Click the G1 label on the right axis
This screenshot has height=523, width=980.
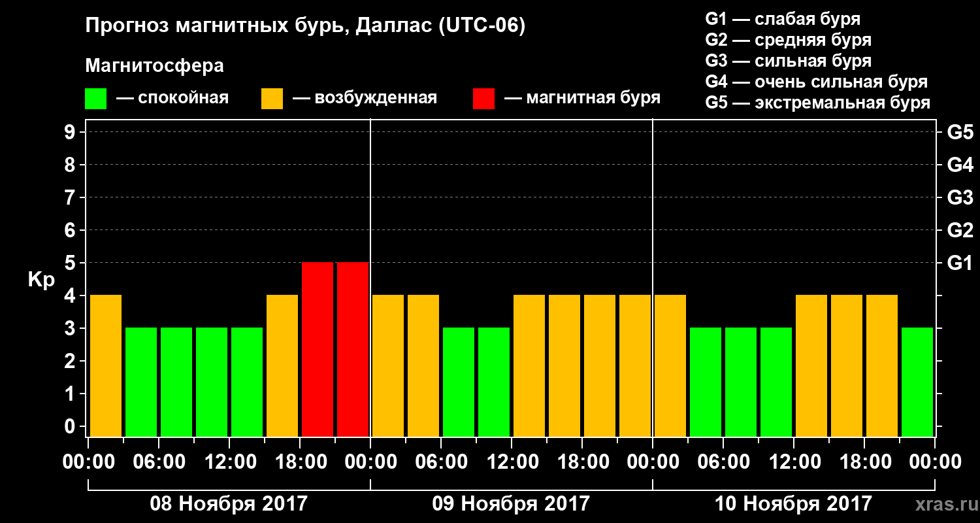960,263
